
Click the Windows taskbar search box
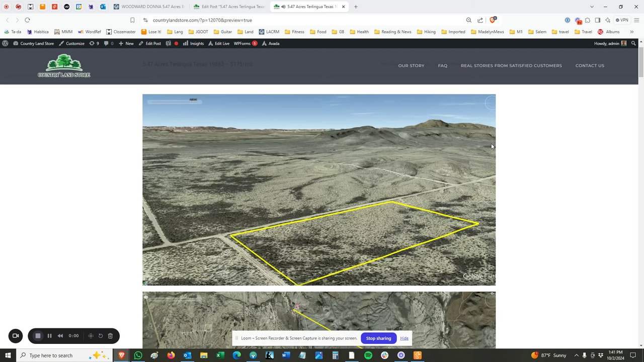(64, 355)
